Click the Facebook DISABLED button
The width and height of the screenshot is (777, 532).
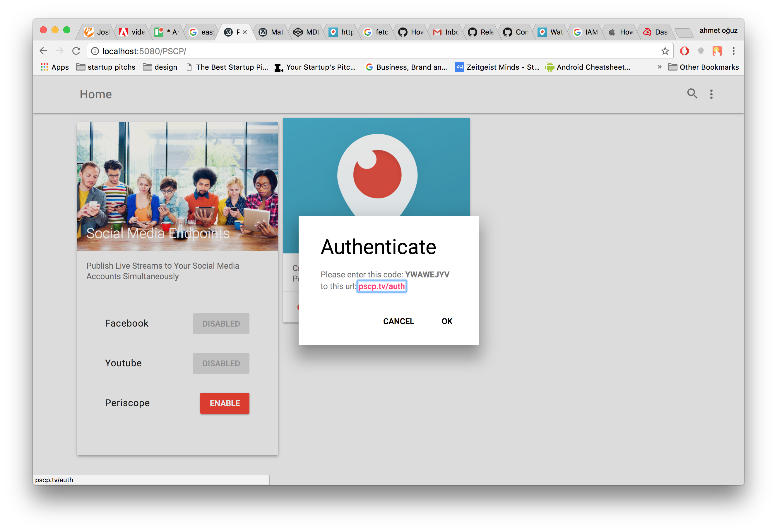(221, 323)
